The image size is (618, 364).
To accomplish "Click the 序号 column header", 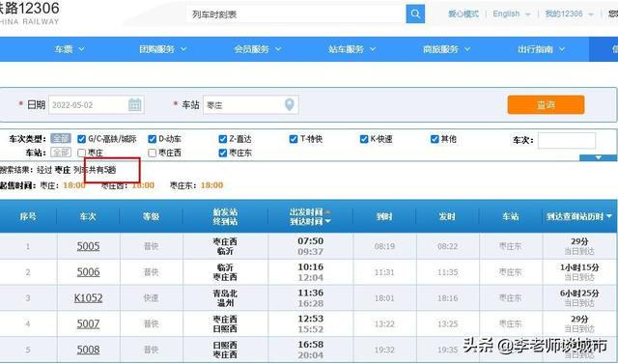I will [28, 216].
